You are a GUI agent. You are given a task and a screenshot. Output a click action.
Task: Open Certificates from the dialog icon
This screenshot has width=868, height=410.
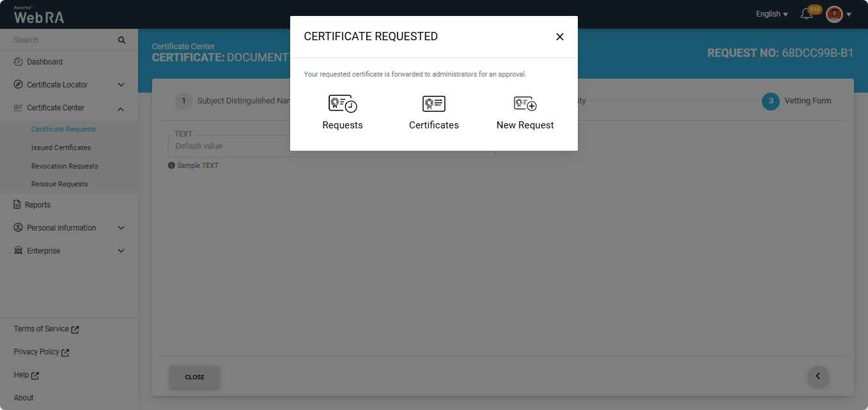click(x=434, y=104)
